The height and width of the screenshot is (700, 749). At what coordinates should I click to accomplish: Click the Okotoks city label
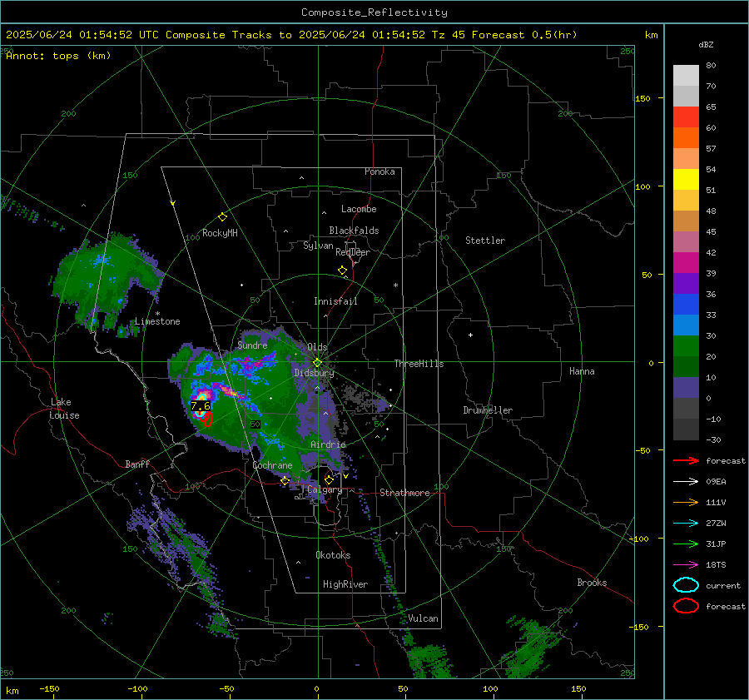(333, 555)
